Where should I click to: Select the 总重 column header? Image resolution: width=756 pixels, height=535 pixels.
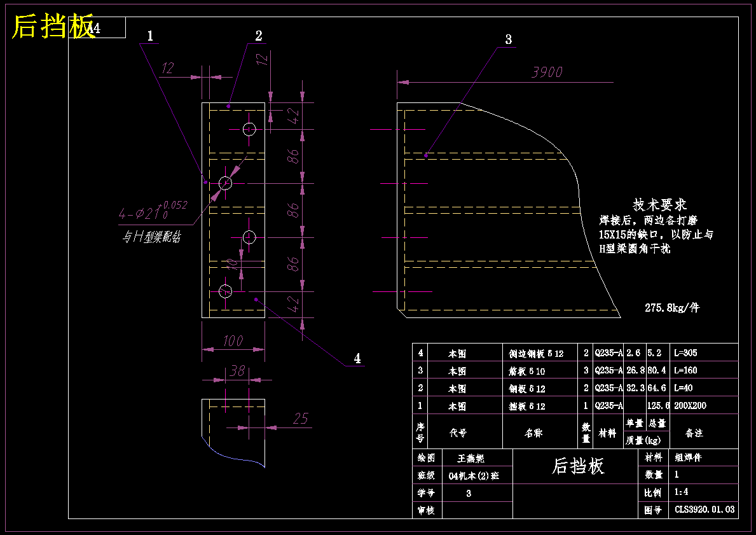(x=657, y=424)
